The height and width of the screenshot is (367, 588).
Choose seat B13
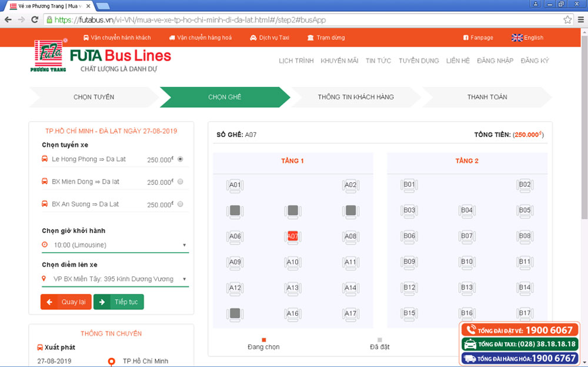(466, 288)
